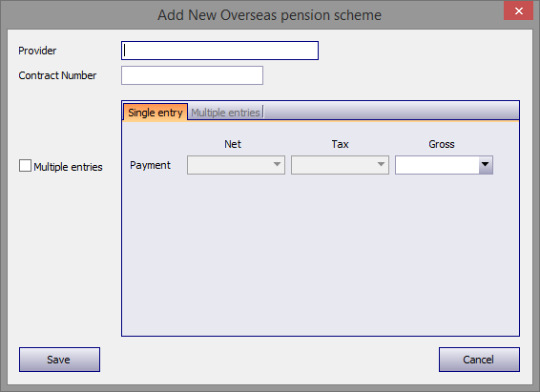Image resolution: width=540 pixels, height=392 pixels.
Task: Click inside the Tax payment field
Action: pos(333,165)
